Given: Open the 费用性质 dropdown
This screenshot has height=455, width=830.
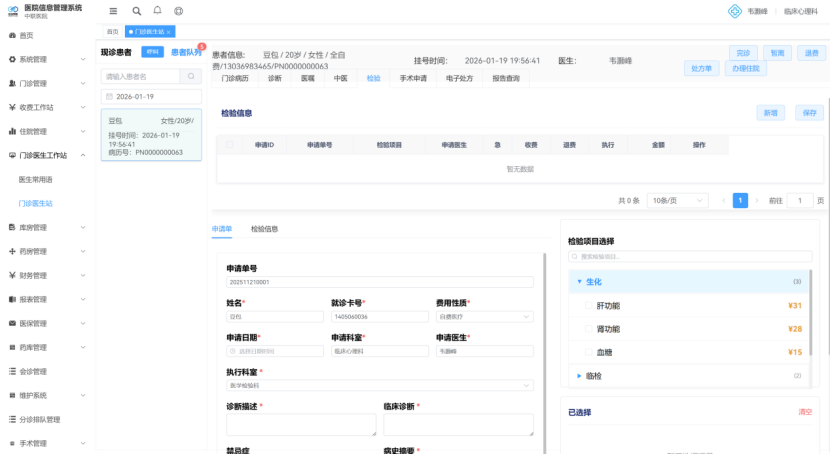Looking at the screenshot, I should point(484,317).
